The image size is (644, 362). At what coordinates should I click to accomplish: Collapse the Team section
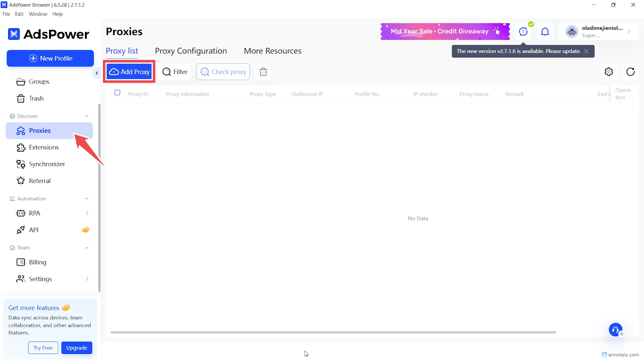[x=87, y=248]
